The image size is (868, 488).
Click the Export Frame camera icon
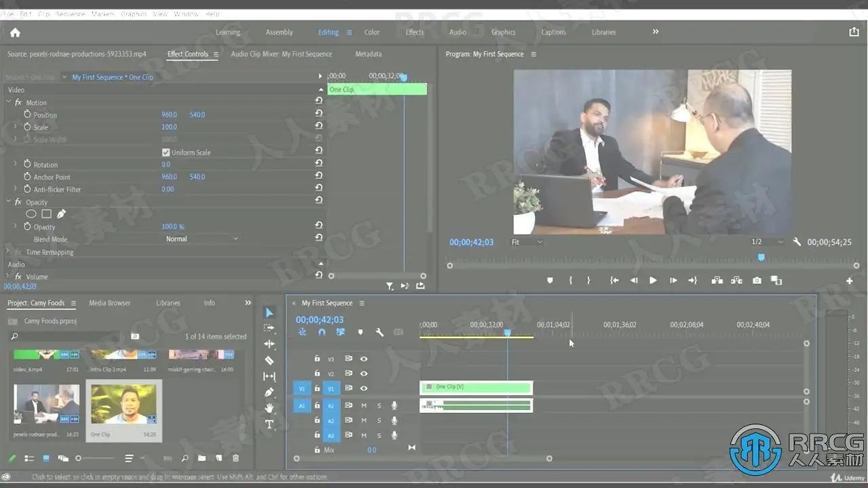tap(757, 281)
